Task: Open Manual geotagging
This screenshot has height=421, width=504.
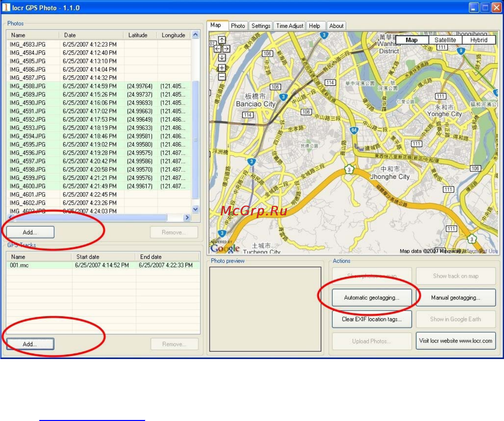Action: click(456, 298)
